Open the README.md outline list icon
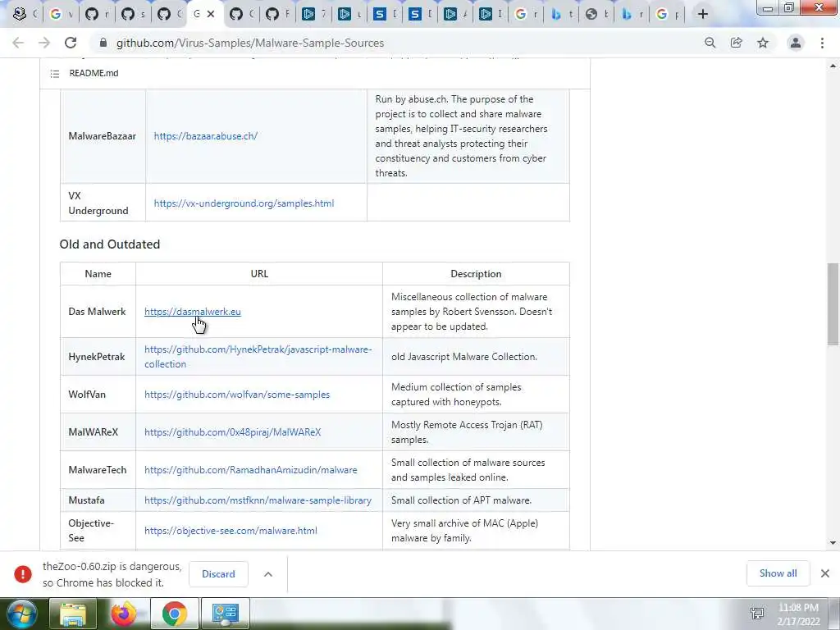 pos(55,73)
